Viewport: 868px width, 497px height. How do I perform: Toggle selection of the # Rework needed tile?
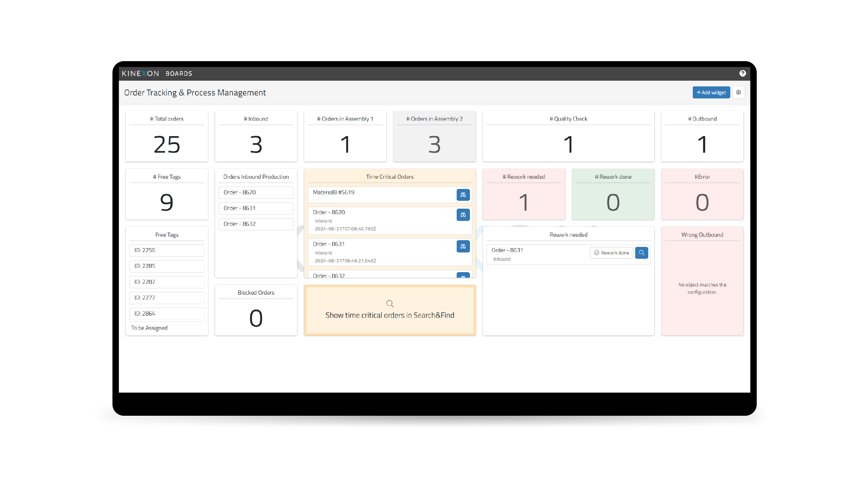coord(524,194)
